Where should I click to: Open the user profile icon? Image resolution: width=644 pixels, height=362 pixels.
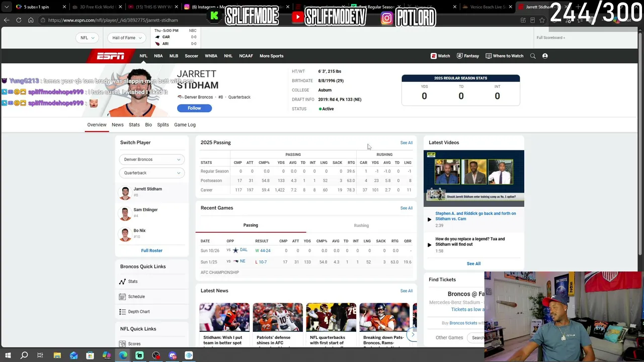(545, 56)
